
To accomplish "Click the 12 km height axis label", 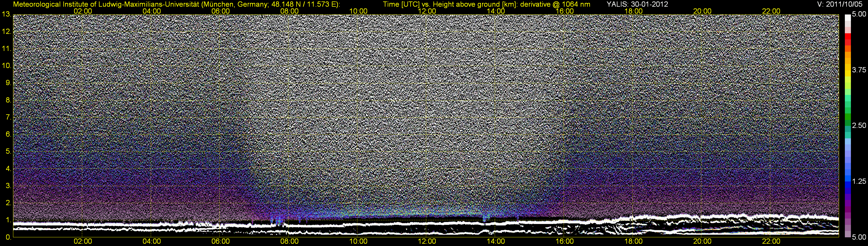I will pos(6,32).
